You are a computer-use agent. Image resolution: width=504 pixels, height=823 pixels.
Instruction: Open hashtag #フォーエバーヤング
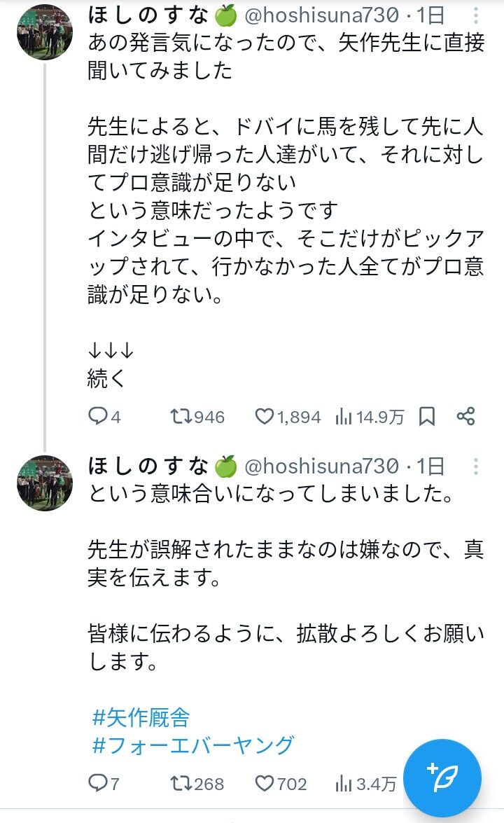coord(193,745)
